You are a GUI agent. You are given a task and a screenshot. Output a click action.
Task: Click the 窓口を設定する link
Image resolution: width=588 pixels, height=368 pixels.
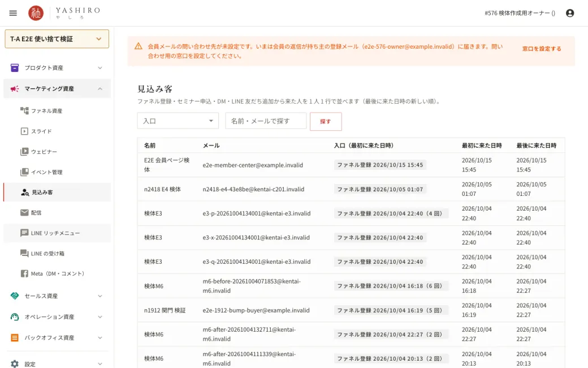pos(542,49)
